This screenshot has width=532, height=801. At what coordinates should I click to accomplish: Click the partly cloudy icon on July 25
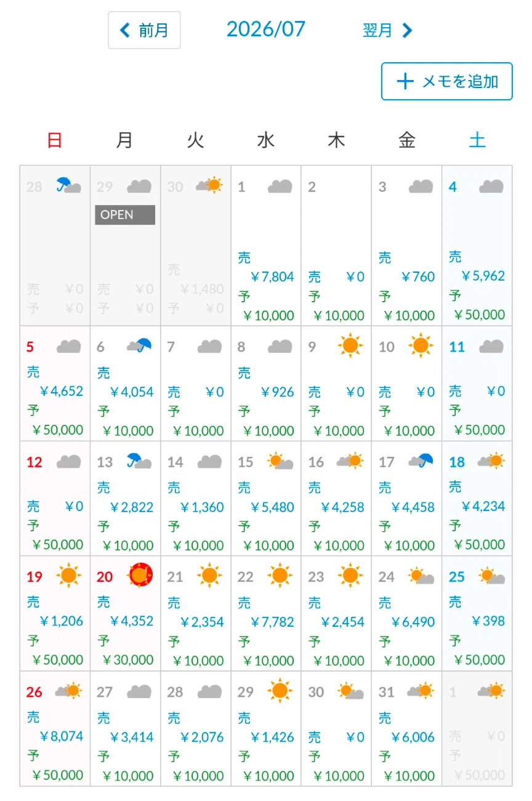(491, 576)
